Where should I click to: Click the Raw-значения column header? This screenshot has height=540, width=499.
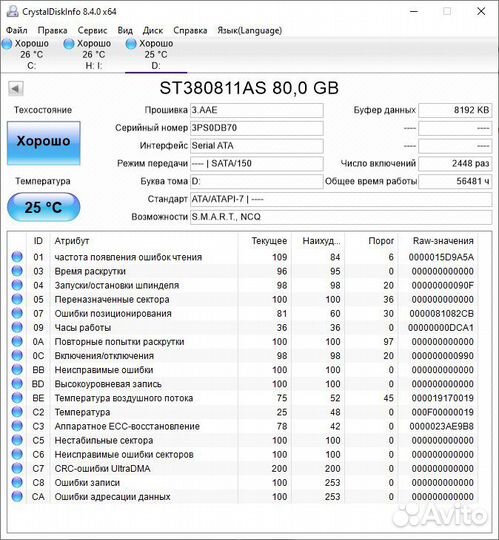[x=438, y=241]
